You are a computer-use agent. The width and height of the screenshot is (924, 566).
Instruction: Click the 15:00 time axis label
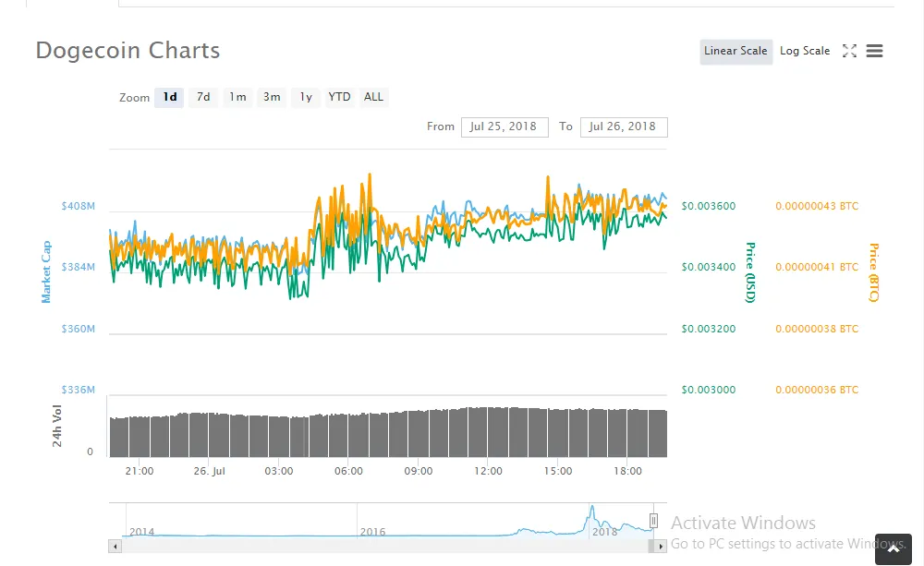tap(558, 471)
